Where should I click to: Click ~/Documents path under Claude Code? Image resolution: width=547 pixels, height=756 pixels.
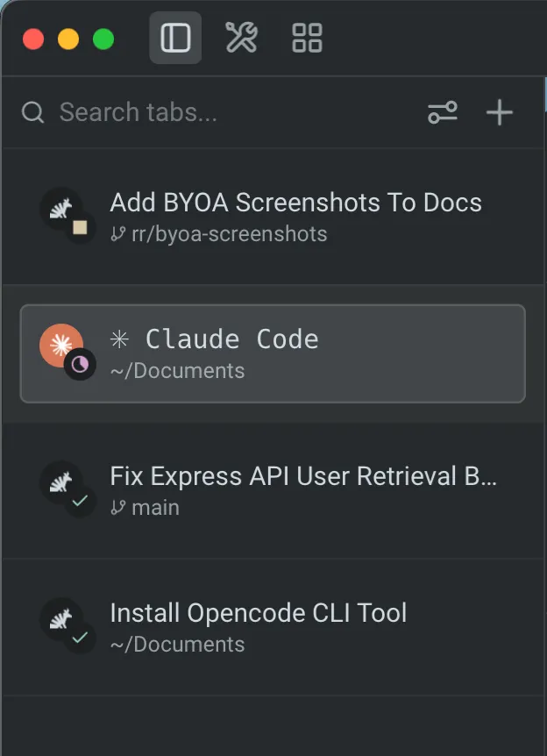click(x=177, y=371)
